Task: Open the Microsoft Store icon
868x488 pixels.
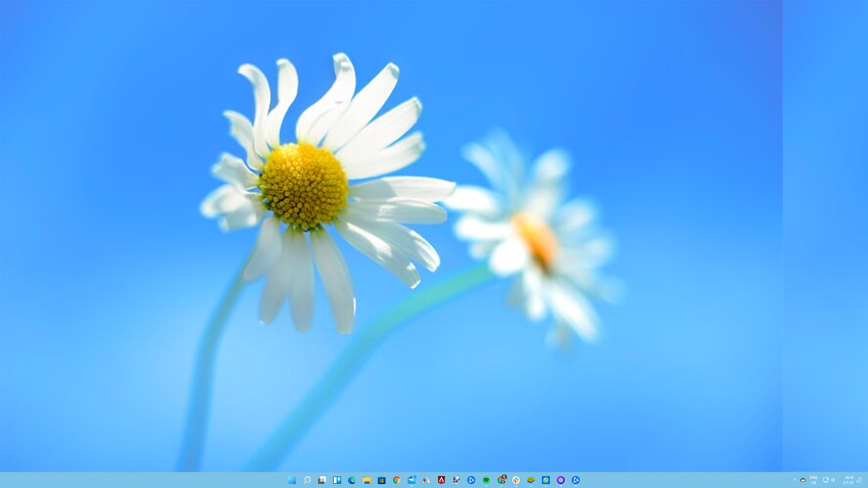Action: [382, 480]
